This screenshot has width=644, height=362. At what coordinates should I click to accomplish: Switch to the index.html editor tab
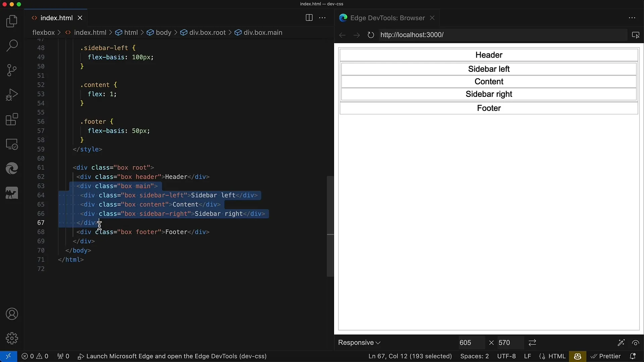coord(56,18)
